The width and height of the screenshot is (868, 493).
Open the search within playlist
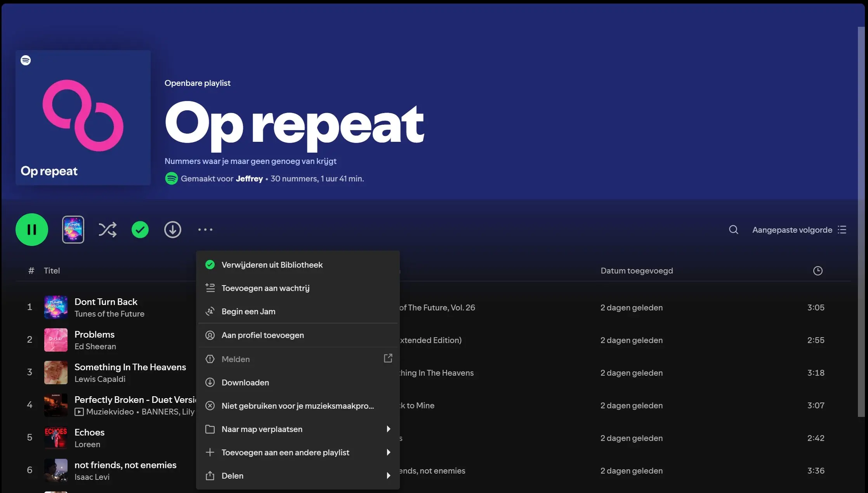point(733,230)
